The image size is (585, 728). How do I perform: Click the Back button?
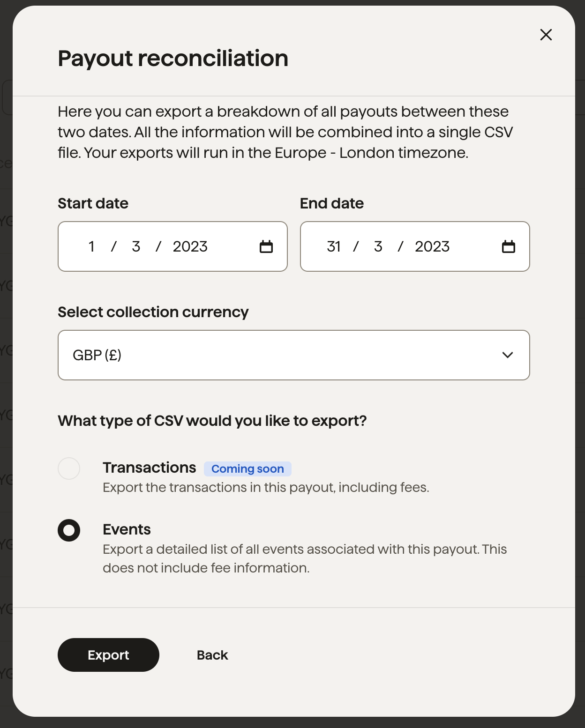[x=211, y=654]
